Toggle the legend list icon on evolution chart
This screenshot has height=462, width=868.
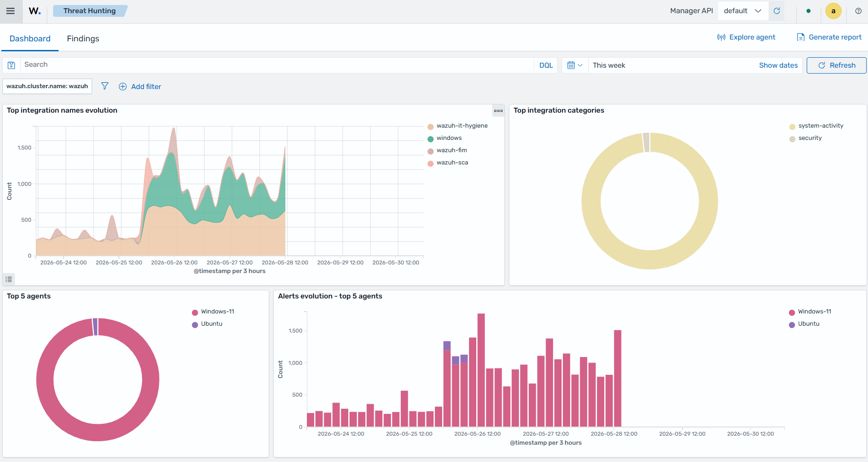tap(9, 279)
